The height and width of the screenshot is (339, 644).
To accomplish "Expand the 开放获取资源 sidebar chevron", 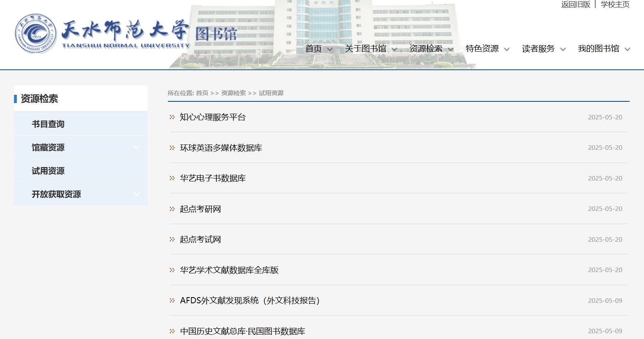I will click(137, 194).
